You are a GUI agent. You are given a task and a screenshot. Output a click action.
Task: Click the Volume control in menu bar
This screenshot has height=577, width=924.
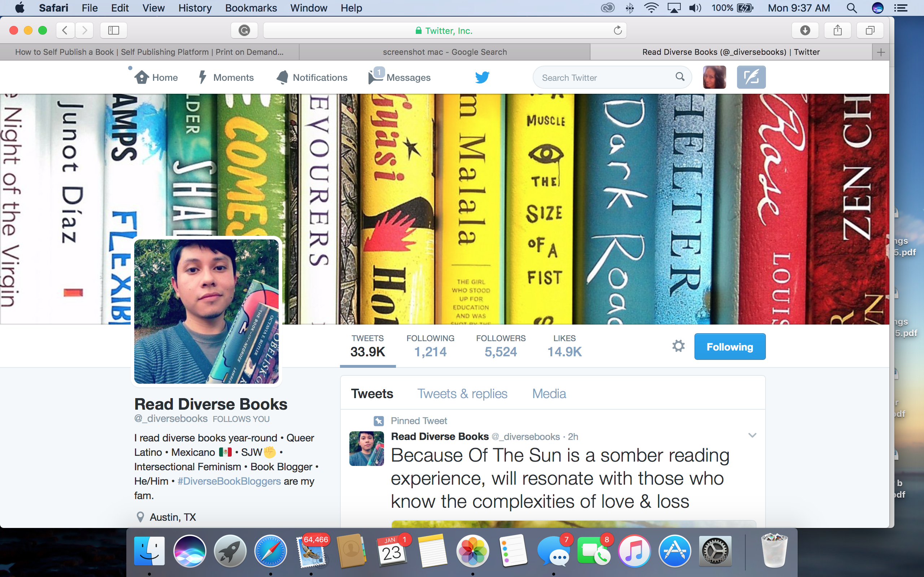[695, 8]
